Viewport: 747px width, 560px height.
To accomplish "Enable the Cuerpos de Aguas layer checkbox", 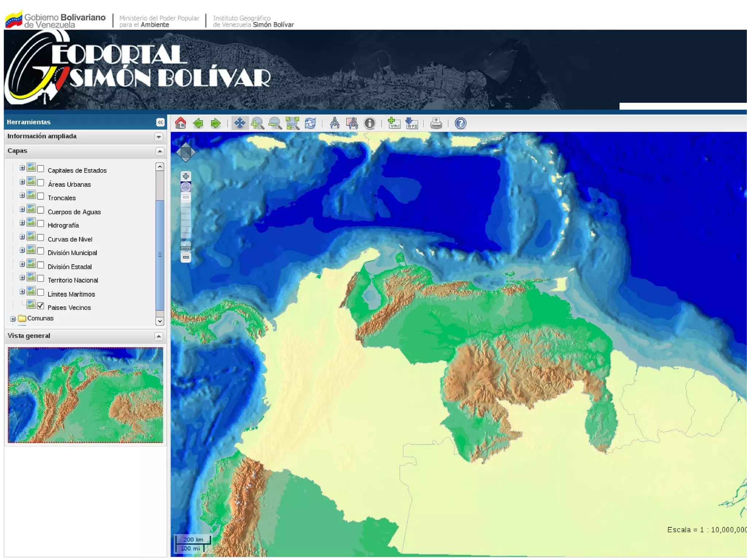I will [41, 210].
